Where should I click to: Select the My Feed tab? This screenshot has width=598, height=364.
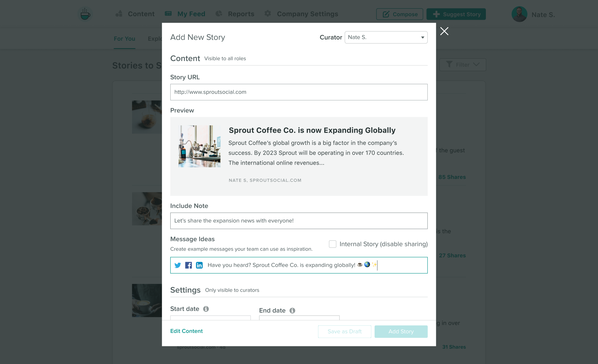[191, 14]
